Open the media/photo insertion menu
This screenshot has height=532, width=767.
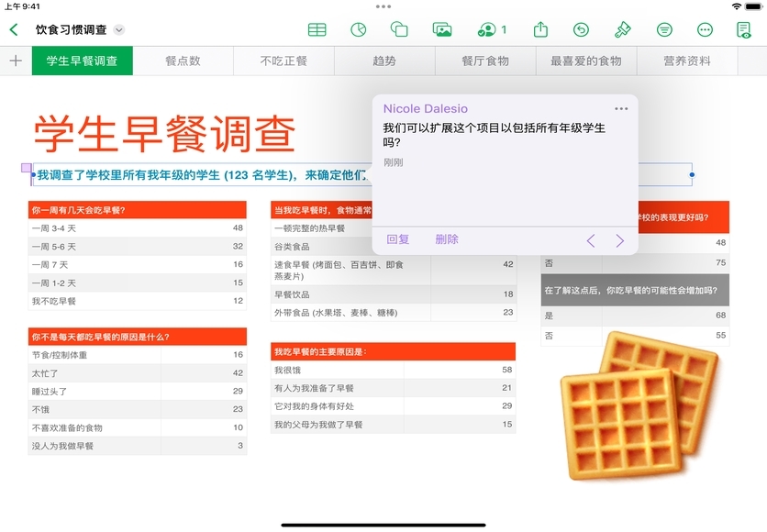(x=442, y=29)
